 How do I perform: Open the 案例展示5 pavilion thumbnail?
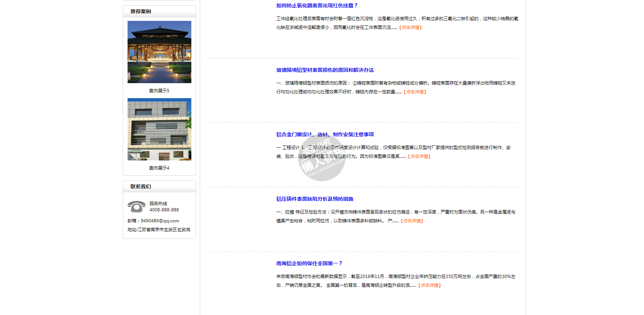[x=159, y=52]
